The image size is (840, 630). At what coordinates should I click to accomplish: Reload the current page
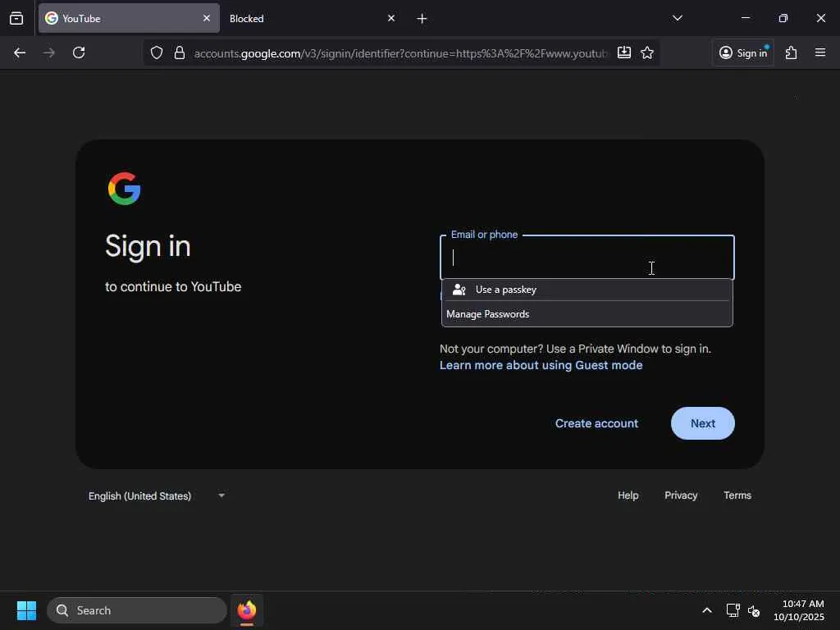tap(79, 53)
